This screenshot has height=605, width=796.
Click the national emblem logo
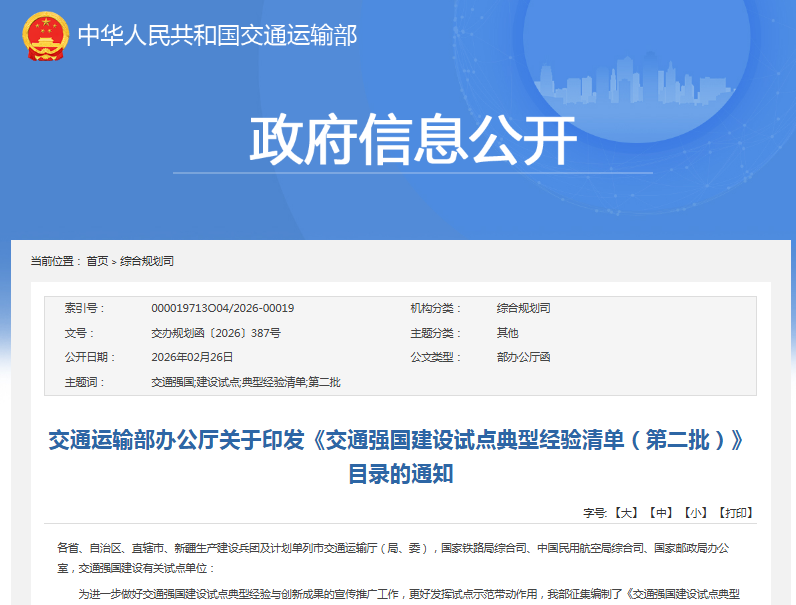click(46, 36)
